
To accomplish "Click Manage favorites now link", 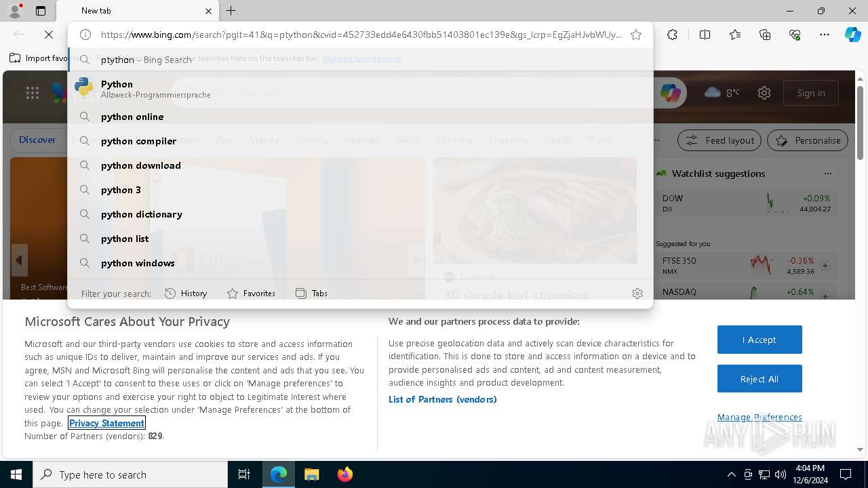I will (362, 58).
